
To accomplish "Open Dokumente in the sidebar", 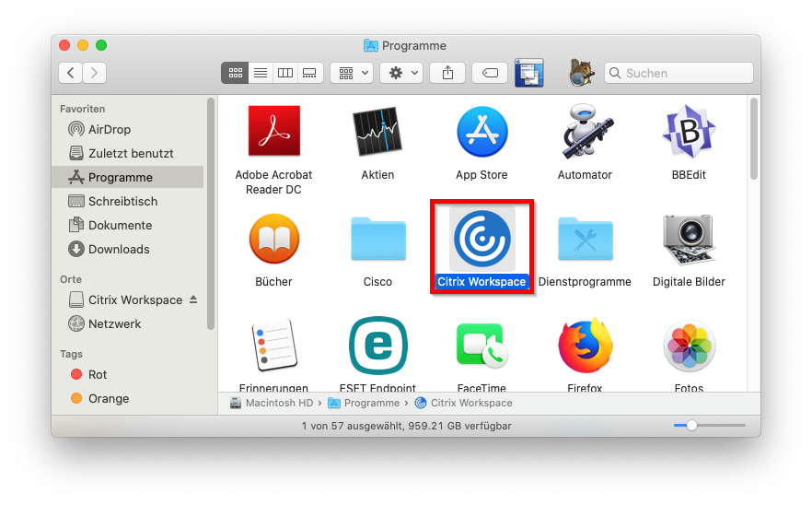I will pyautogui.click(x=128, y=225).
